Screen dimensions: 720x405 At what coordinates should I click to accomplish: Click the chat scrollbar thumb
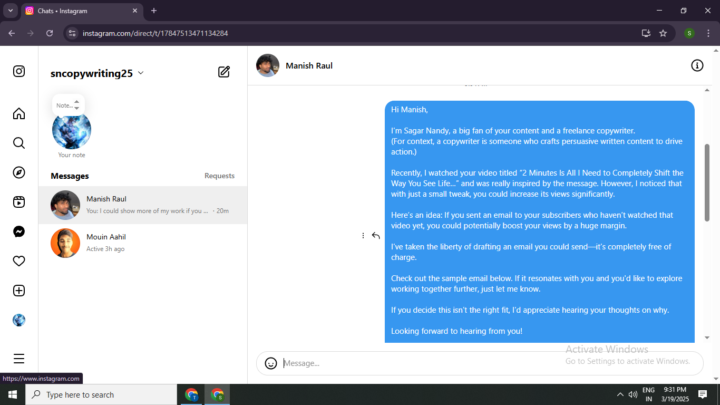pyautogui.click(x=707, y=183)
